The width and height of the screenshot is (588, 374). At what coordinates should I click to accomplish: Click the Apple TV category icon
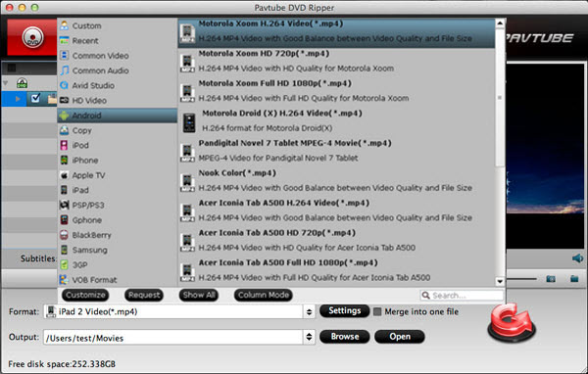[x=65, y=175]
